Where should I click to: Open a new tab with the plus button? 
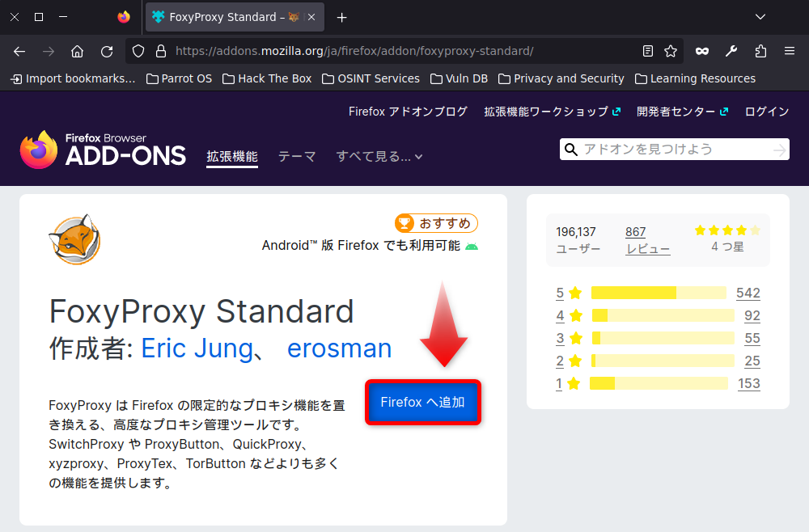341,18
